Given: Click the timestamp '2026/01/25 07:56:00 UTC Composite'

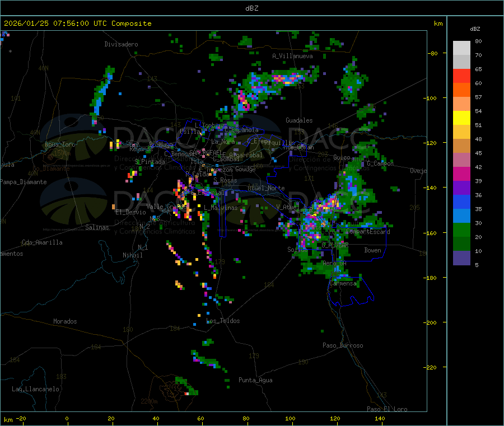Looking at the screenshot, I should pyautogui.click(x=77, y=24).
